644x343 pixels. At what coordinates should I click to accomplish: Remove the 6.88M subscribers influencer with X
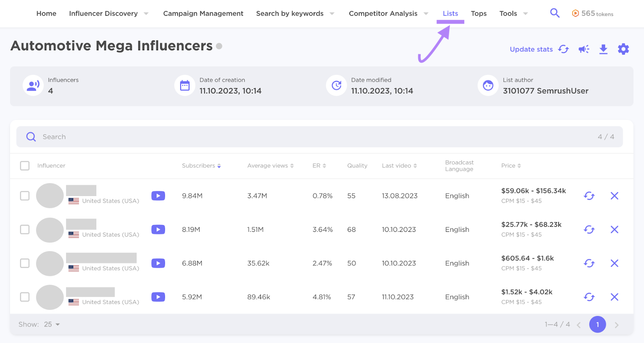pyautogui.click(x=614, y=263)
